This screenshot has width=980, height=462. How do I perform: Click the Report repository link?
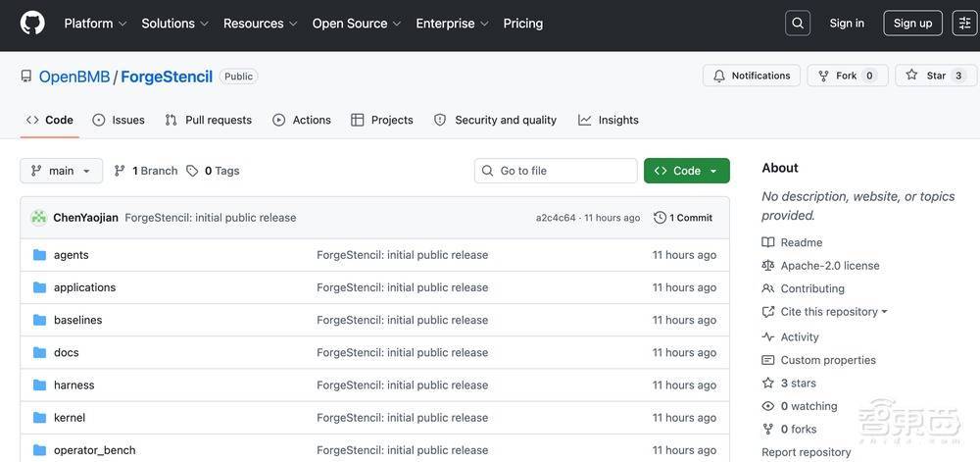coord(807,452)
